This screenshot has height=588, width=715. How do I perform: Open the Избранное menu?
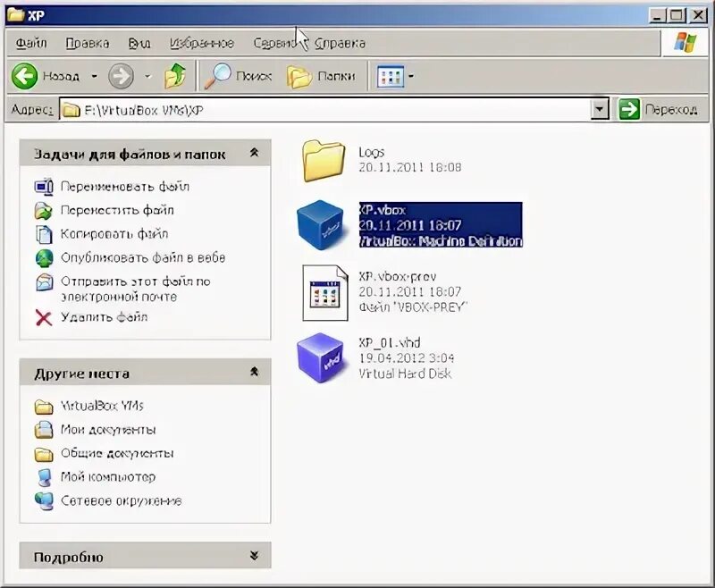tap(202, 43)
